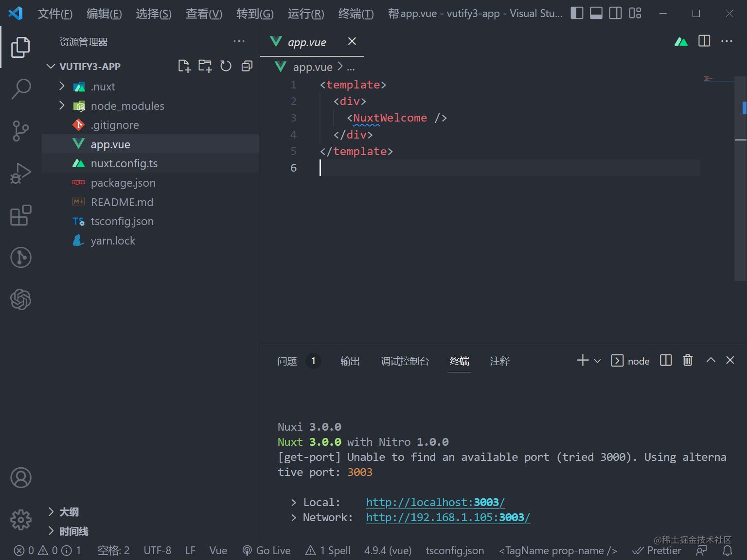Viewport: 747px width, 560px height.
Task: Click the breadcrumb ellipsis after app.vue
Action: click(x=351, y=67)
